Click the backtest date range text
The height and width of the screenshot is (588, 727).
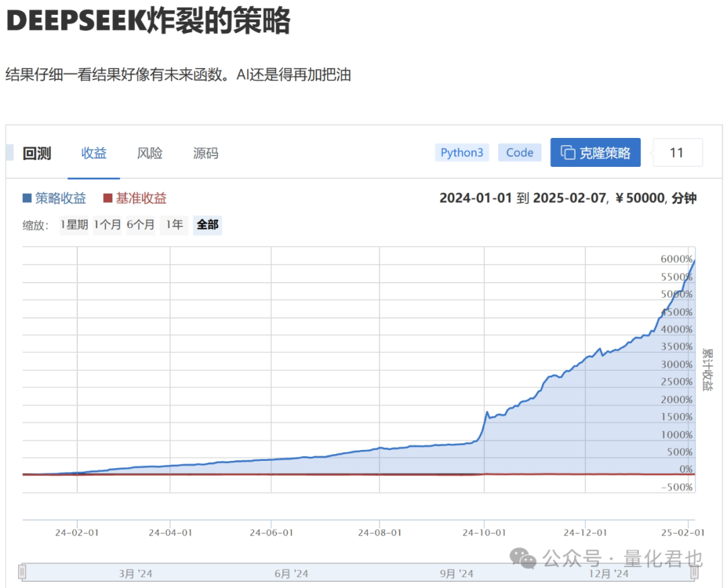(568, 198)
